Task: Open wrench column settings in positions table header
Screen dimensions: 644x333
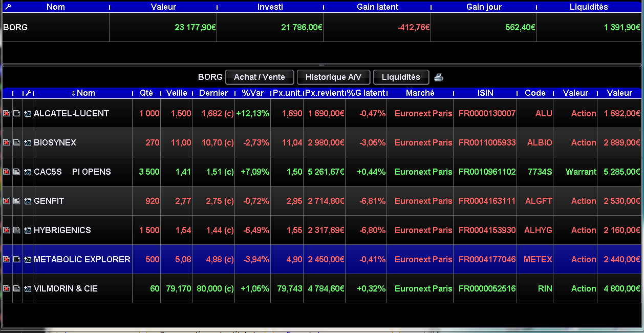Action: tap(29, 93)
